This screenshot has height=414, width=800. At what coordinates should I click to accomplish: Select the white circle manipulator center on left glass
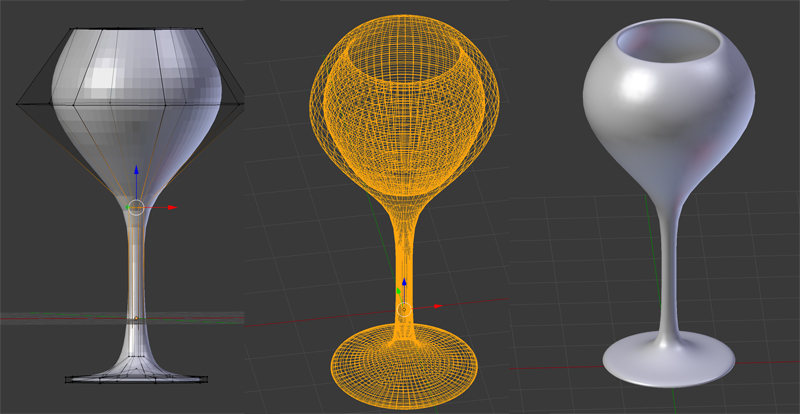coord(137,207)
